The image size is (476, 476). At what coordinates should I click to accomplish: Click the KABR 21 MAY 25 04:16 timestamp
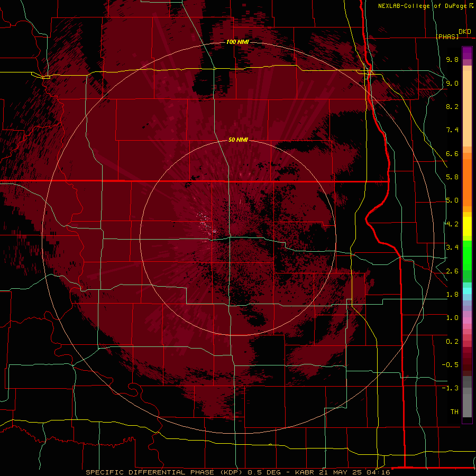[x=342, y=472]
